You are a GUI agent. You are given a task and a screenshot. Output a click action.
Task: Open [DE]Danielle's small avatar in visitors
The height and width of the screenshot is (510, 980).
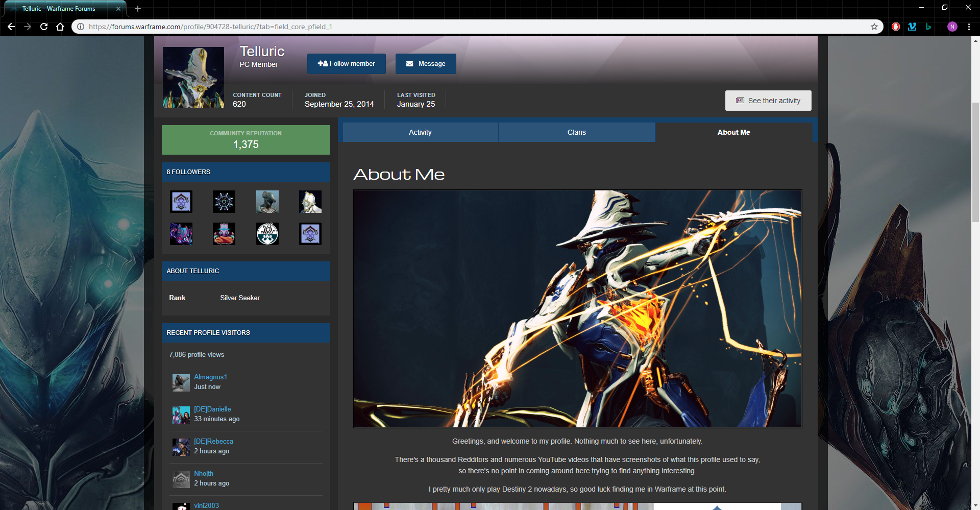click(181, 415)
